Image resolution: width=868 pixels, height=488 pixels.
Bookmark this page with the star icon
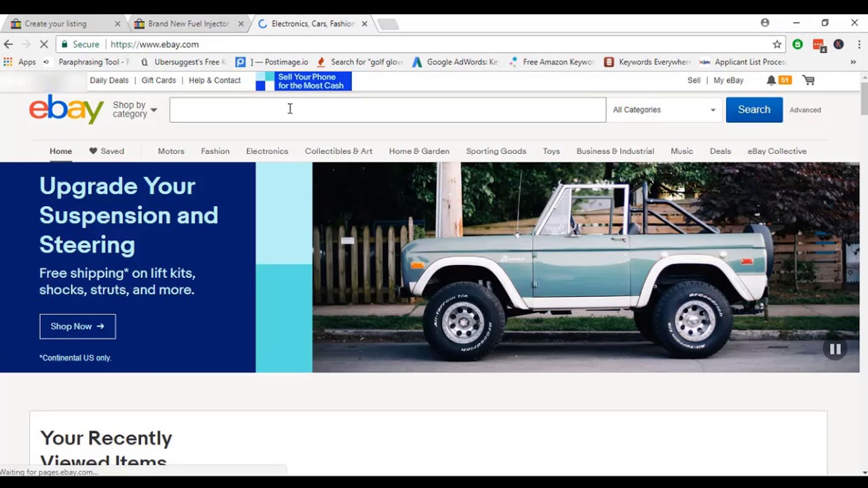click(777, 44)
